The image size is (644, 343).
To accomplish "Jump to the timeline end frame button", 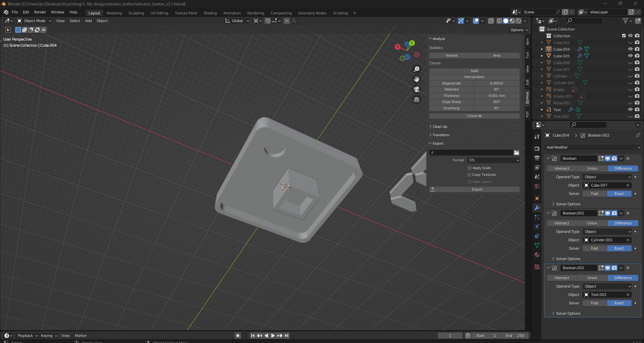I will pos(286,336).
